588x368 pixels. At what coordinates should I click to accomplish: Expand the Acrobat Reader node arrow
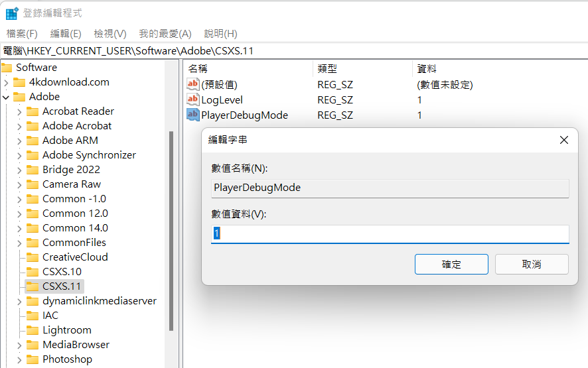click(19, 111)
